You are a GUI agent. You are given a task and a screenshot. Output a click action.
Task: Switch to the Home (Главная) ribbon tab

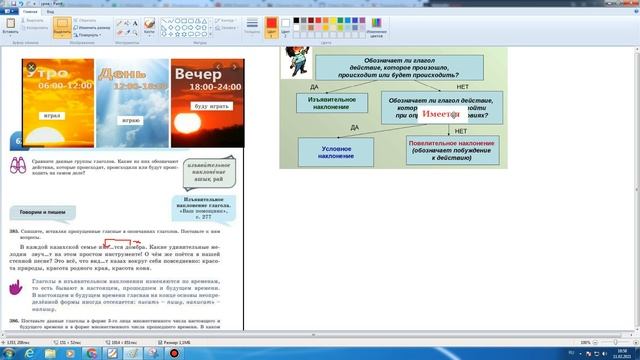point(30,11)
